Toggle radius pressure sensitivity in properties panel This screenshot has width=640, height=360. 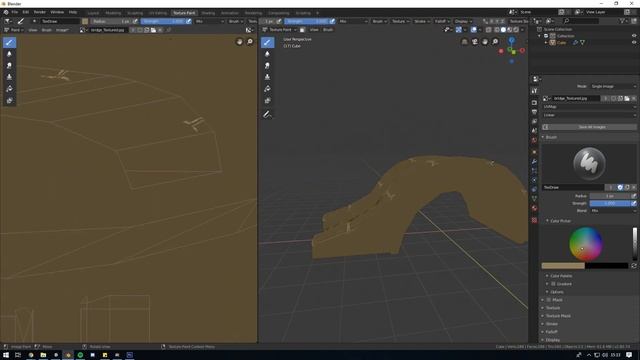[633, 196]
